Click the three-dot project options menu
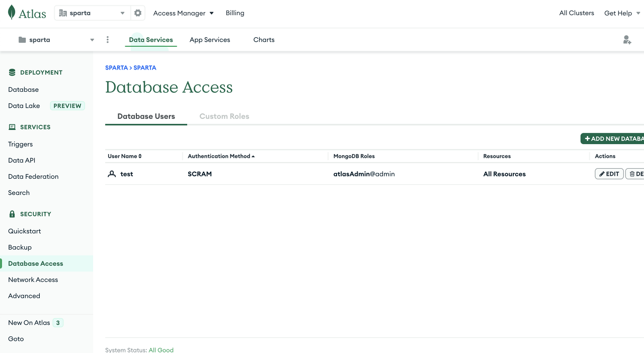 [x=108, y=40]
